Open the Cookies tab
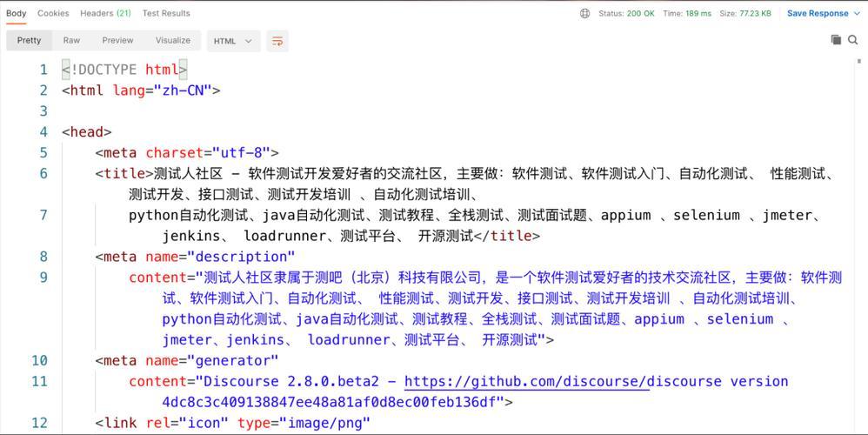 point(53,13)
